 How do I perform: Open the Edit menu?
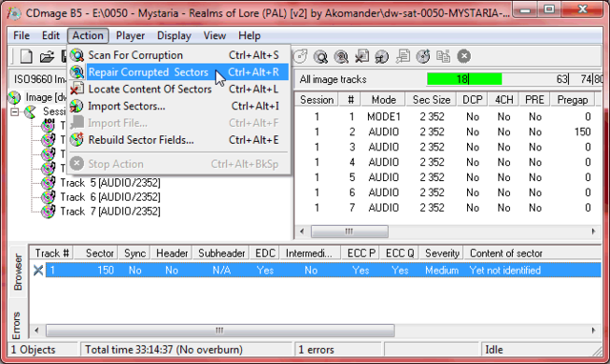click(x=51, y=36)
